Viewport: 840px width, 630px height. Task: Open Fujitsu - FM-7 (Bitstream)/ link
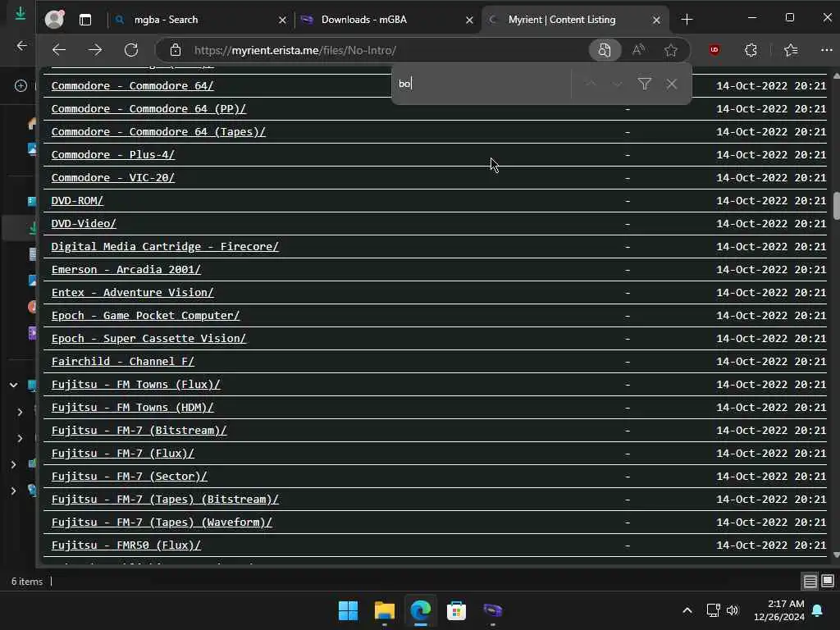[139, 431]
